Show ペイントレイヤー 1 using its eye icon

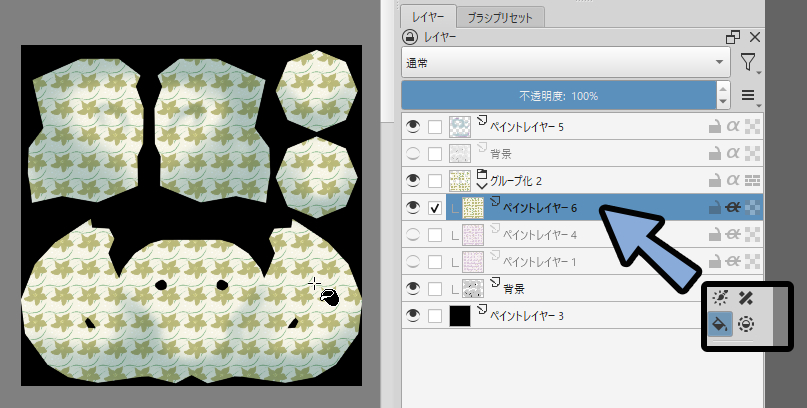pyautogui.click(x=413, y=261)
